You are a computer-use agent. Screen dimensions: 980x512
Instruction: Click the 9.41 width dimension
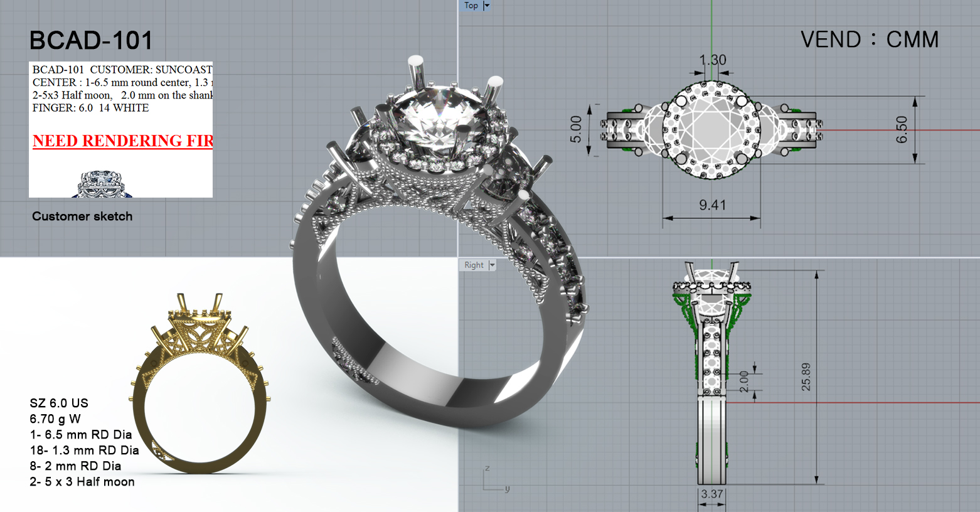click(x=712, y=205)
